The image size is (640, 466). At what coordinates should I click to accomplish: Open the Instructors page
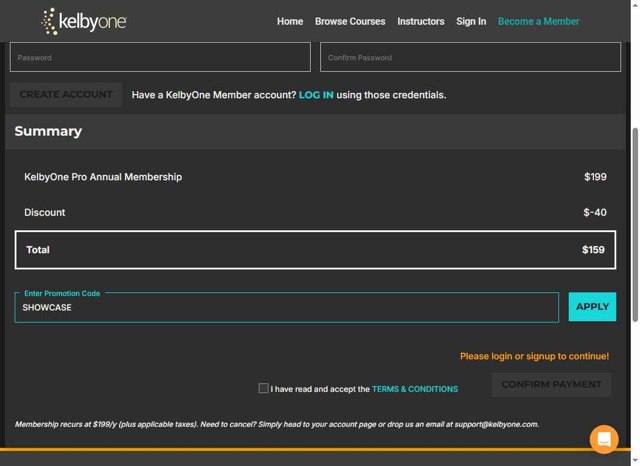[x=420, y=21]
